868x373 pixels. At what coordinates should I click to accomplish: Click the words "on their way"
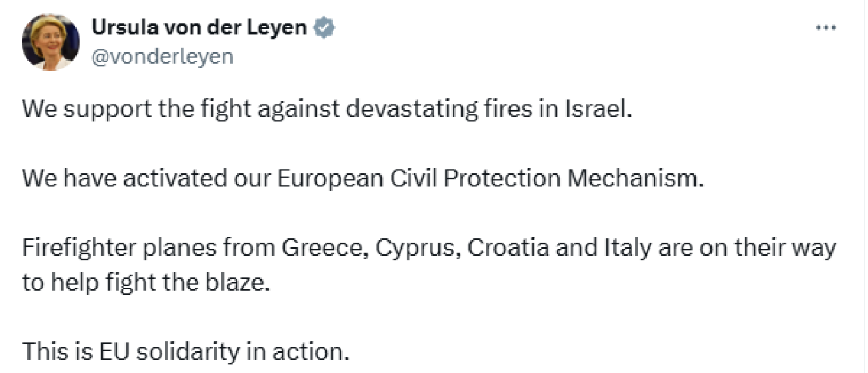coord(767,247)
